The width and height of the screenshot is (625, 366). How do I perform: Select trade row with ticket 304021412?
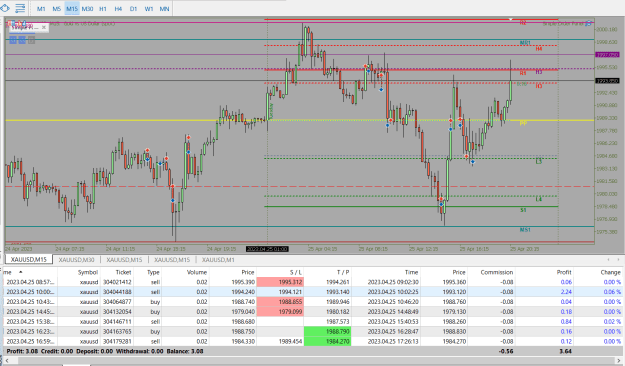tap(312, 282)
